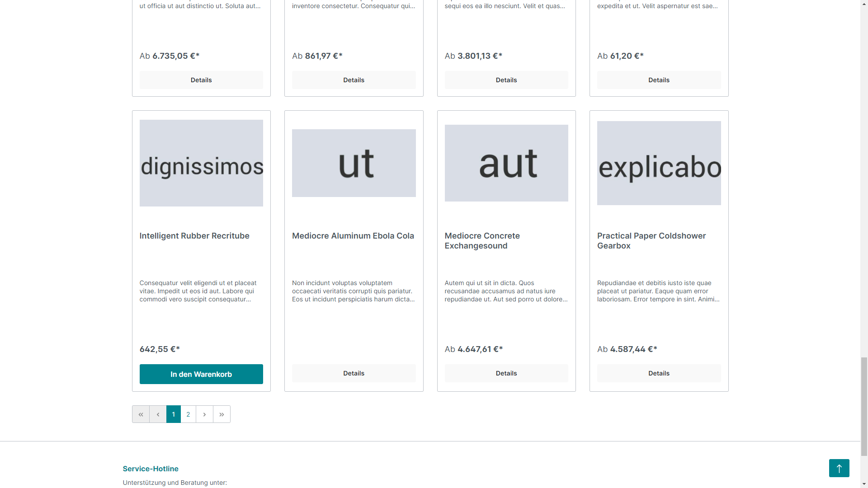Open Mediocre Aluminum Ebola Cola title link
Viewport: 868px width, 488px height.
[353, 236]
